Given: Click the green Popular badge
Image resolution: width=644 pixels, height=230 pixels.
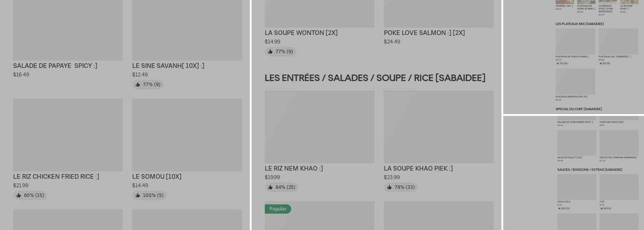Looking at the screenshot, I should [x=278, y=209].
